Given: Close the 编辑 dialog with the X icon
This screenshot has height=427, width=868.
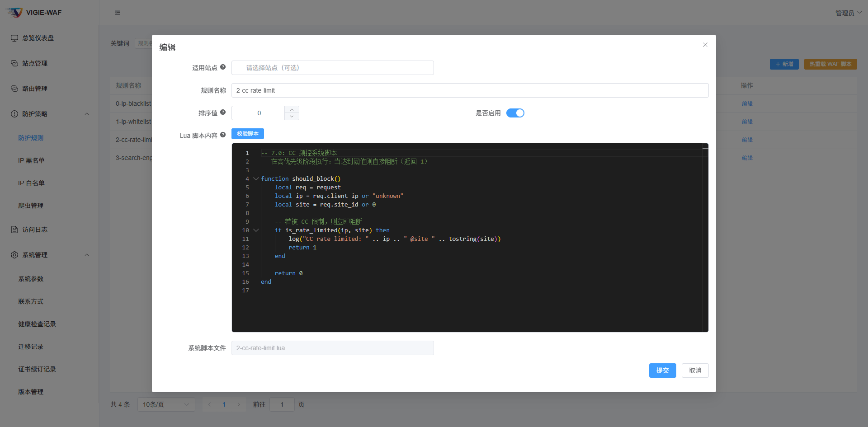Looking at the screenshot, I should pyautogui.click(x=705, y=45).
